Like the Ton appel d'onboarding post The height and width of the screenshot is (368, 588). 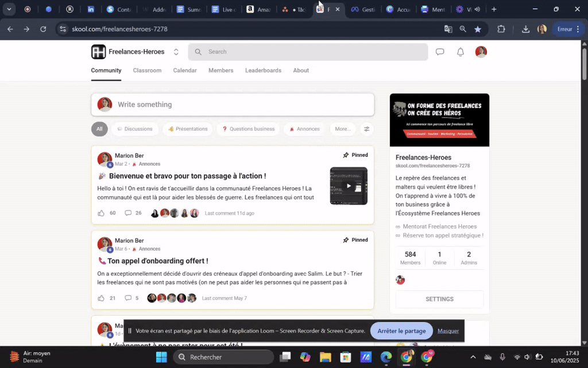coord(101,298)
